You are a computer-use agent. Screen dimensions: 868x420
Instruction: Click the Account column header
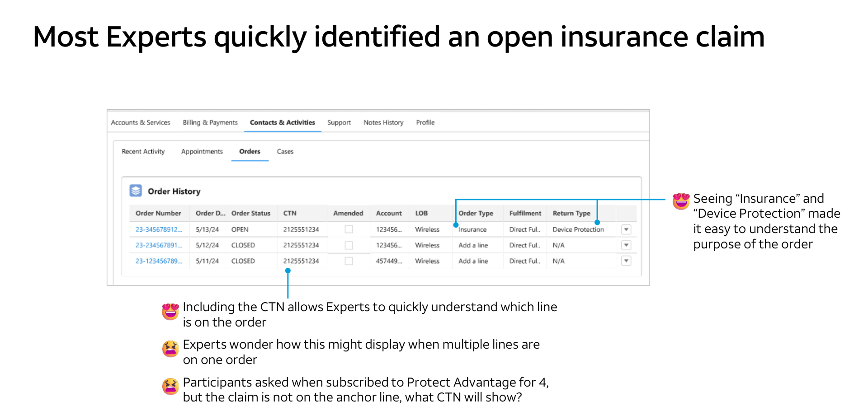389,213
